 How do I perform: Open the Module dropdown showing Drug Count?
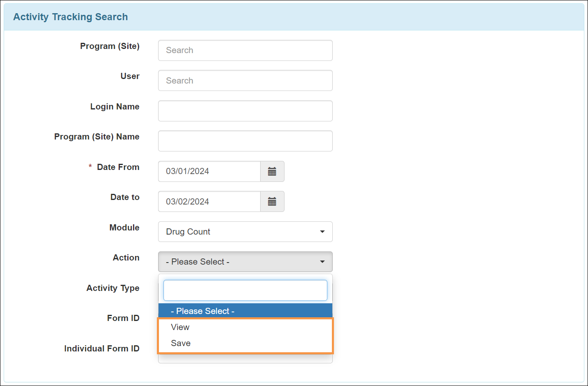[245, 232]
